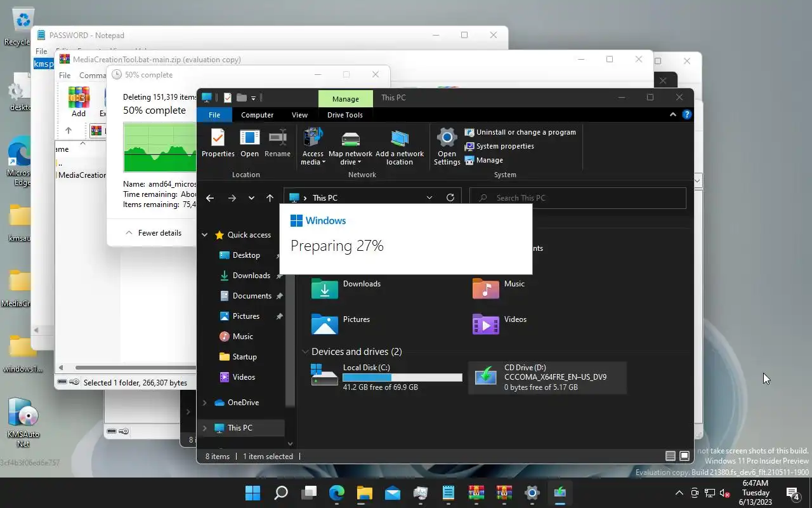Open the File tab in Explorer
Screen dimensions: 812x508
coord(214,115)
